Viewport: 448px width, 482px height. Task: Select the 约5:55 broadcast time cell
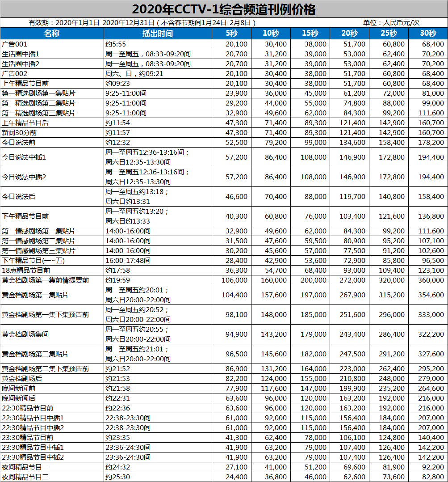coord(116,44)
